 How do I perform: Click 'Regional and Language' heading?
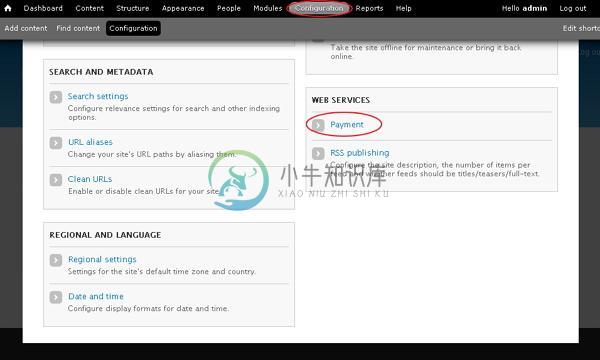(105, 235)
